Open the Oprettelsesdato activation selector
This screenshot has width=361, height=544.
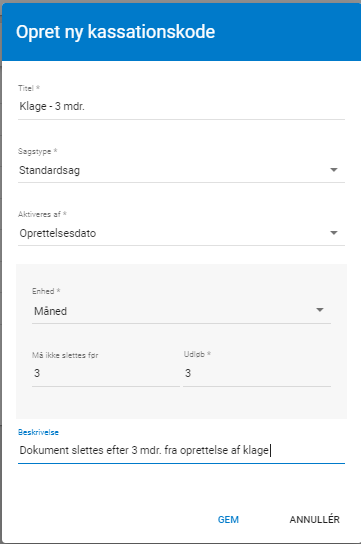(181, 233)
